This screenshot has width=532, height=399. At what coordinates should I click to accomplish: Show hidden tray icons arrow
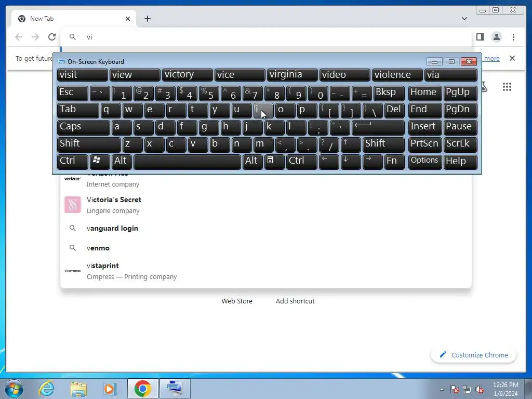(x=442, y=389)
